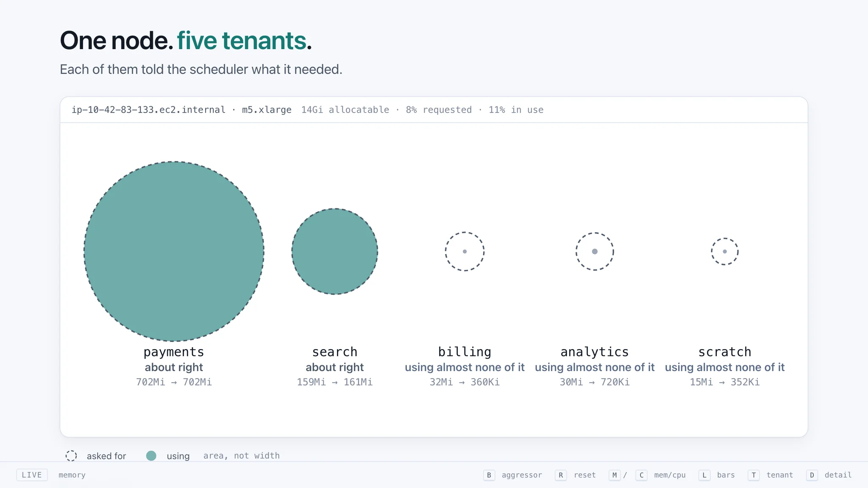868x488 pixels.
Task: Click the '14Gi allocatable' text
Action: [345, 110]
